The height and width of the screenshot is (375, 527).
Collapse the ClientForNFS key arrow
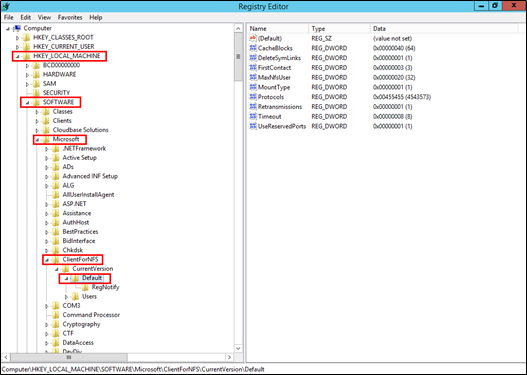(47, 260)
